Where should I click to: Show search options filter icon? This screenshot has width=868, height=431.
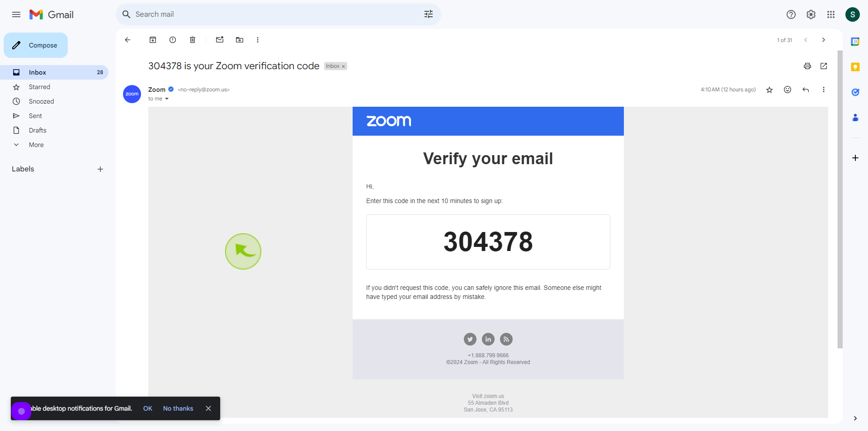(429, 14)
